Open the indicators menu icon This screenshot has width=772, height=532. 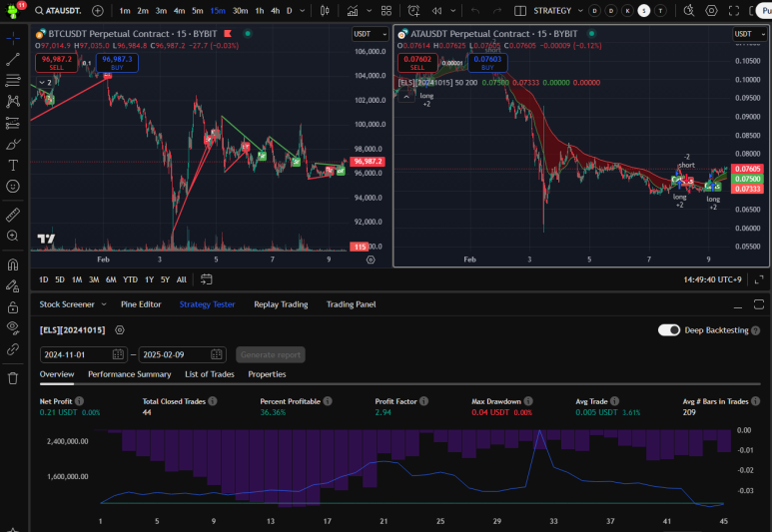(x=353, y=10)
